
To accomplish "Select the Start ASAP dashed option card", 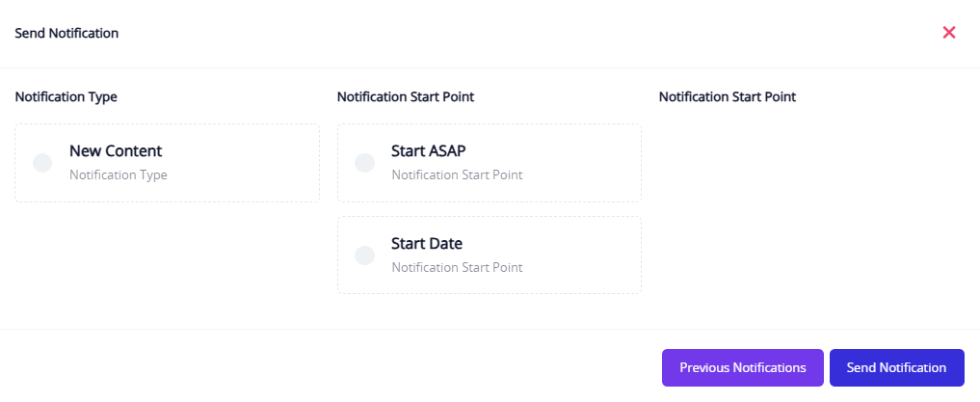I will coord(569,163).
